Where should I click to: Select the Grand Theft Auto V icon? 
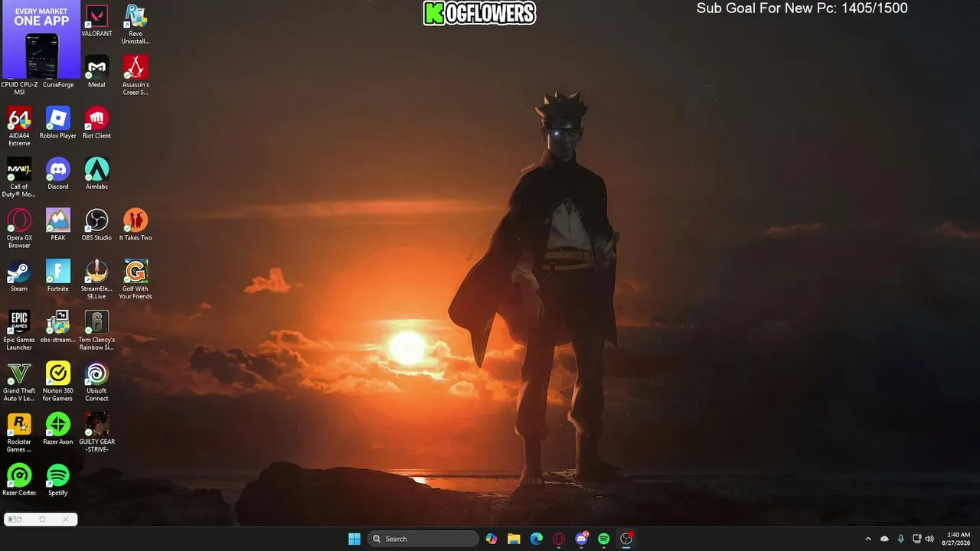tap(19, 382)
